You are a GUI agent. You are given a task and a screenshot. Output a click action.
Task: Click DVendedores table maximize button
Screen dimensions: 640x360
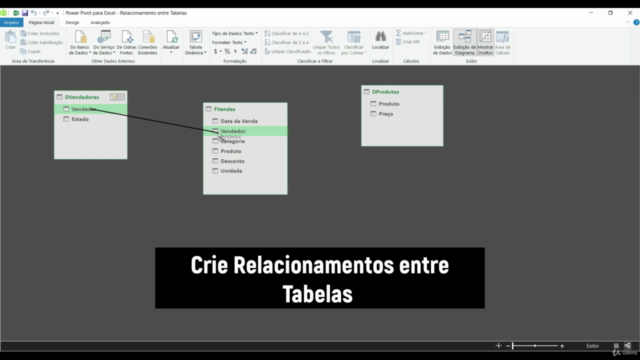pos(121,97)
